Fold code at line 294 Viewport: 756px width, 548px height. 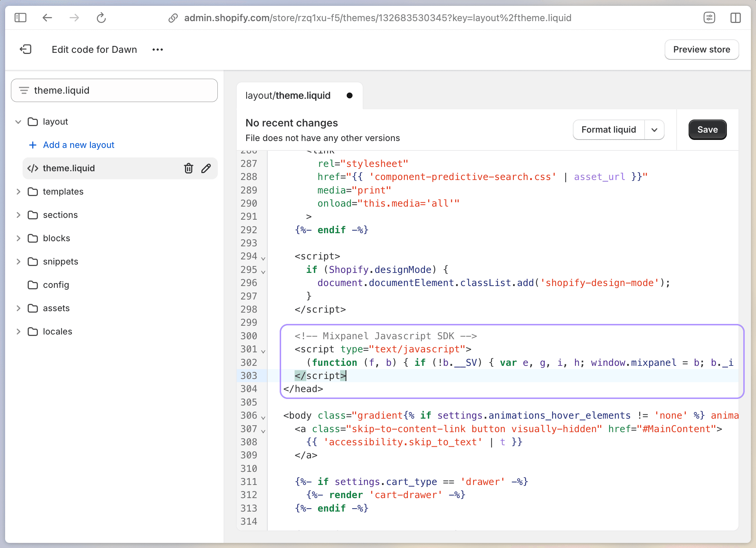tap(263, 258)
